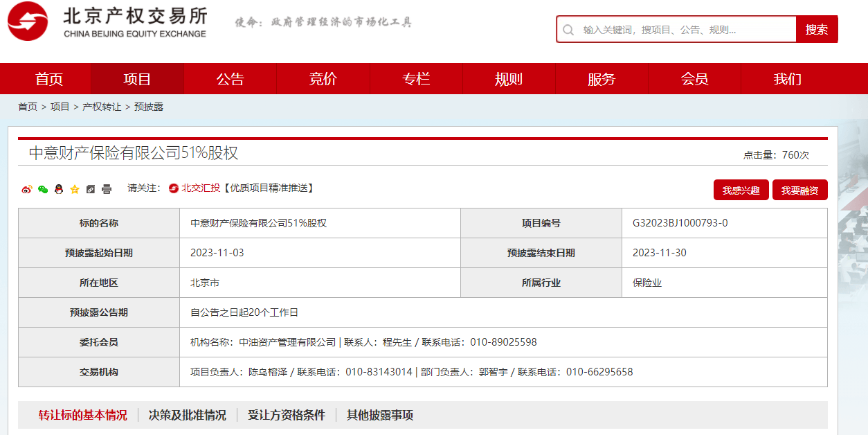Open the 首页 navigation menu

[x=49, y=79]
